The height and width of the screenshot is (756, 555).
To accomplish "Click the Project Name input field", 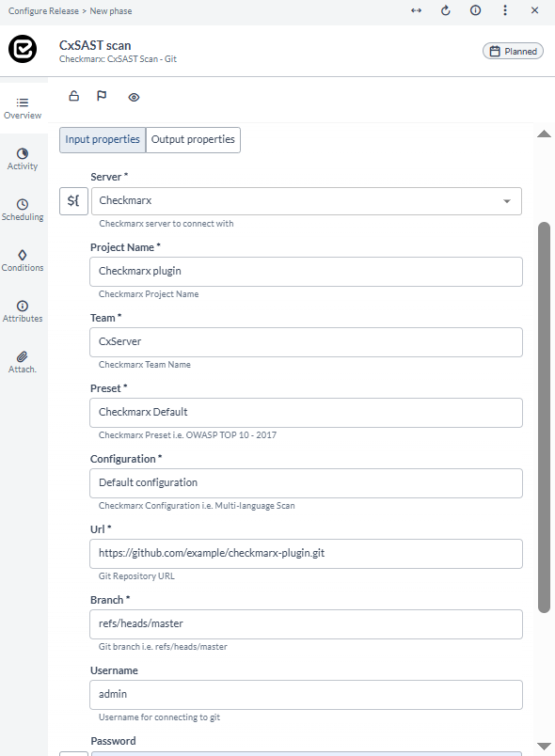I will pyautogui.click(x=306, y=272).
